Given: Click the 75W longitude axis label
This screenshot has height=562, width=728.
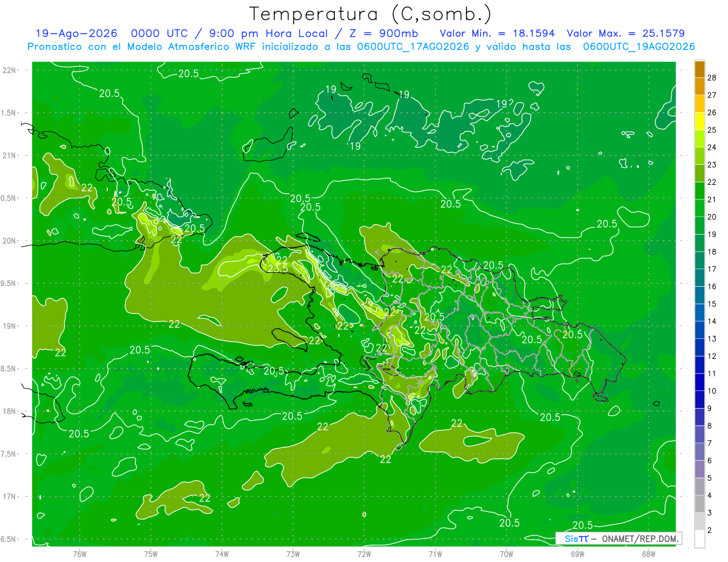Looking at the screenshot, I should pos(150,554).
